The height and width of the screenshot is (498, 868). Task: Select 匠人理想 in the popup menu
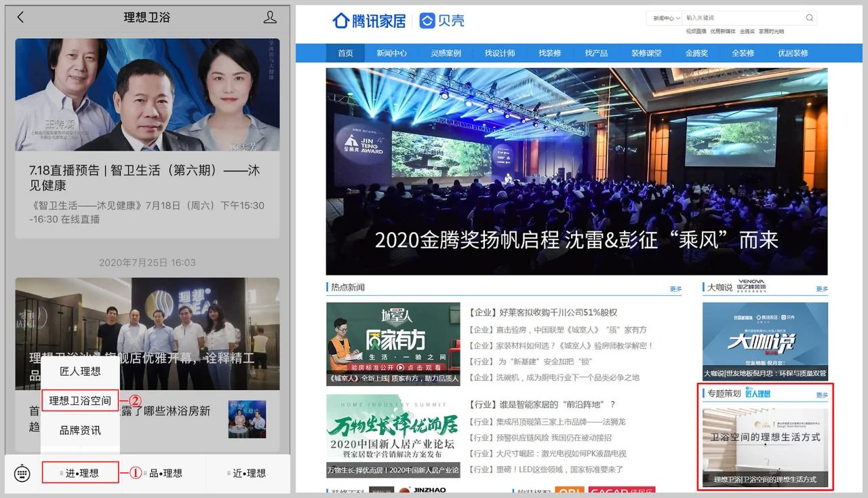80,371
